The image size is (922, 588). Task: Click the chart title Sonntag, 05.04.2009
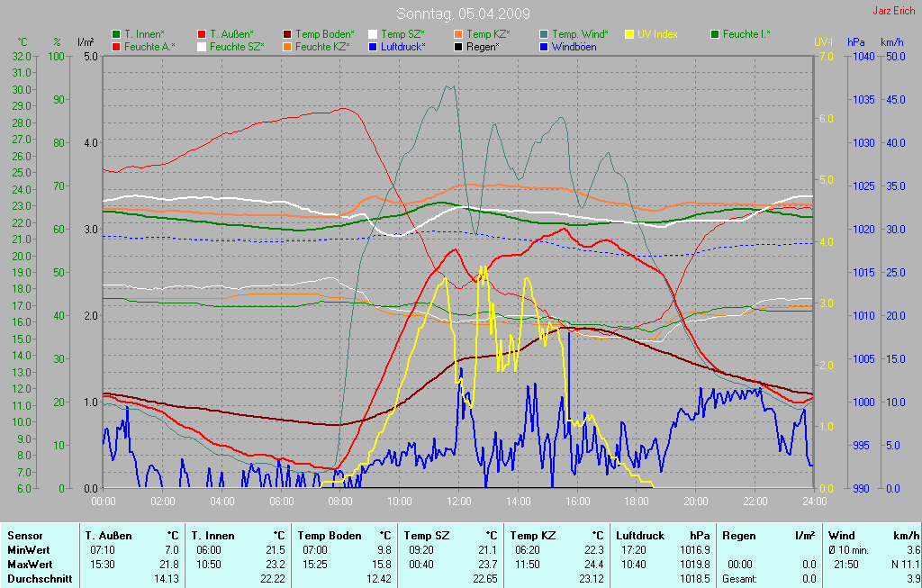click(464, 14)
